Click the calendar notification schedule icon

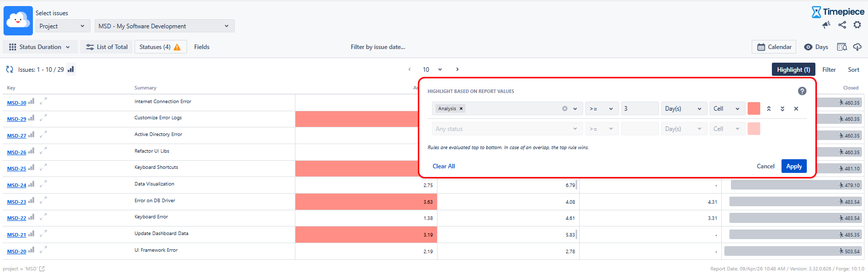842,47
